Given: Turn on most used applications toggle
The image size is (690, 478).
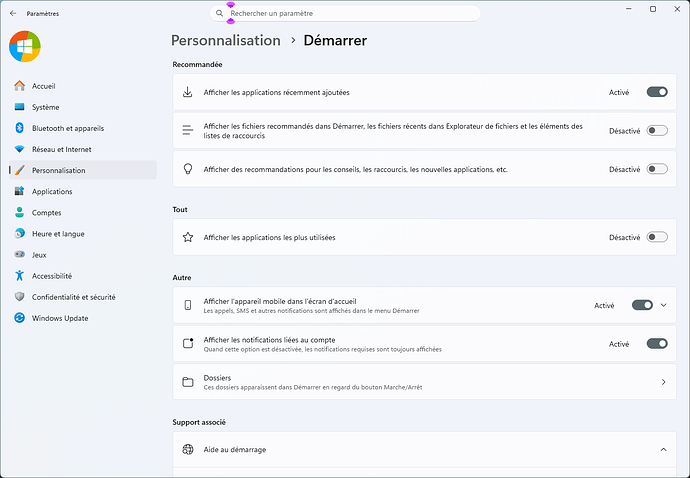Looking at the screenshot, I should [657, 237].
